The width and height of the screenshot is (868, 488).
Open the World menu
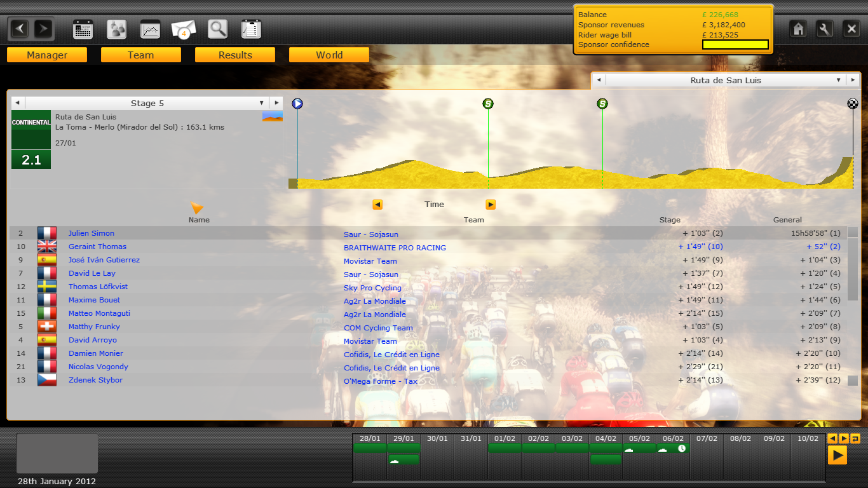pos(329,55)
